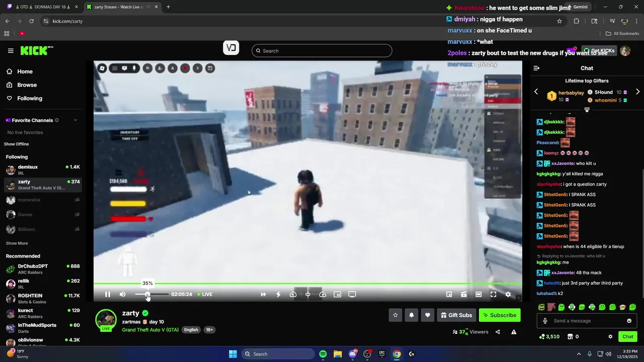Reload the page in Chrome

[x=32, y=21]
